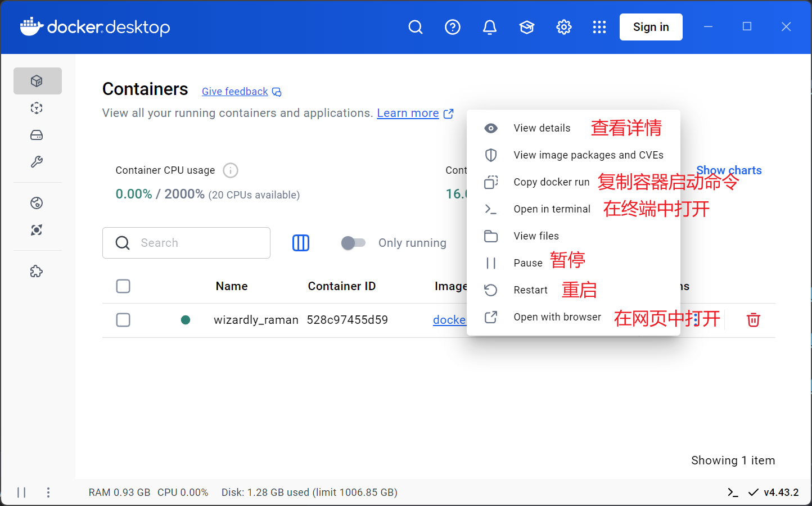Click the Search containers input field

[186, 242]
